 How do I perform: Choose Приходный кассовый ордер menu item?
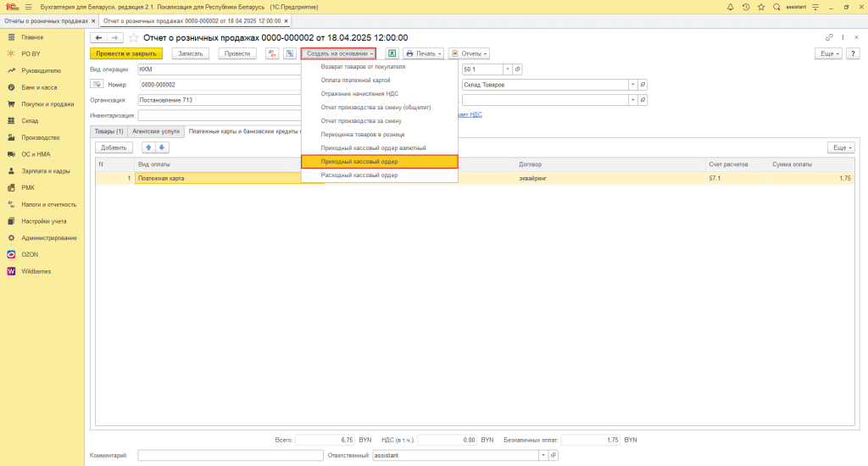click(380, 162)
